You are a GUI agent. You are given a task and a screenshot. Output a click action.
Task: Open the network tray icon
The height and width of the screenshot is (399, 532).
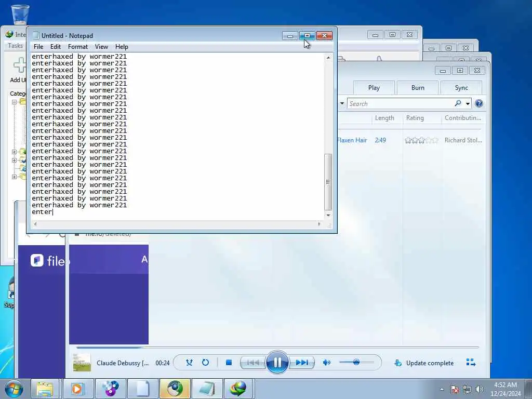coord(467,389)
